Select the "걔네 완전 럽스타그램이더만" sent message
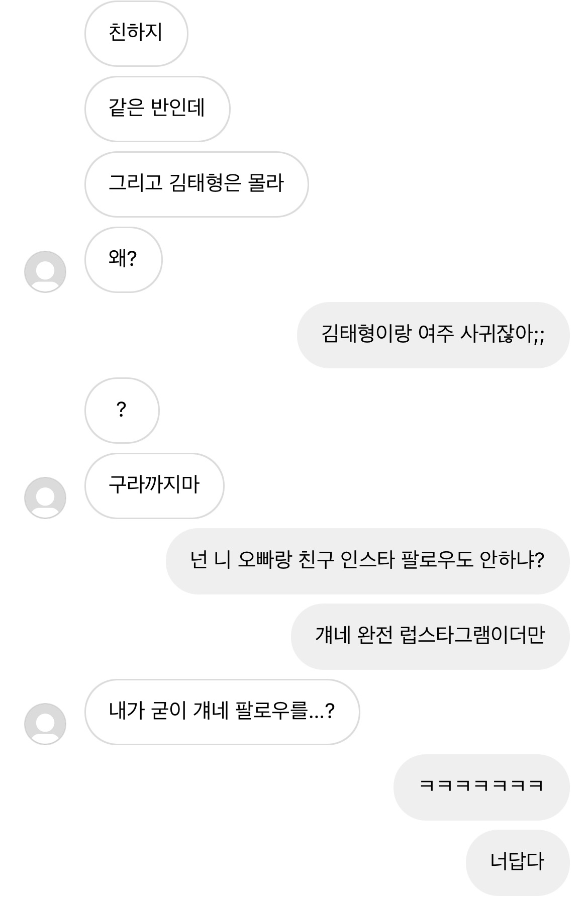This screenshot has height=900, width=588. (x=430, y=636)
